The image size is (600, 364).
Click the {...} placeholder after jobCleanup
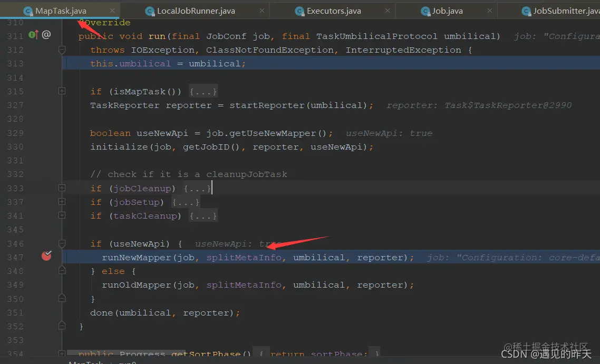[197, 188]
